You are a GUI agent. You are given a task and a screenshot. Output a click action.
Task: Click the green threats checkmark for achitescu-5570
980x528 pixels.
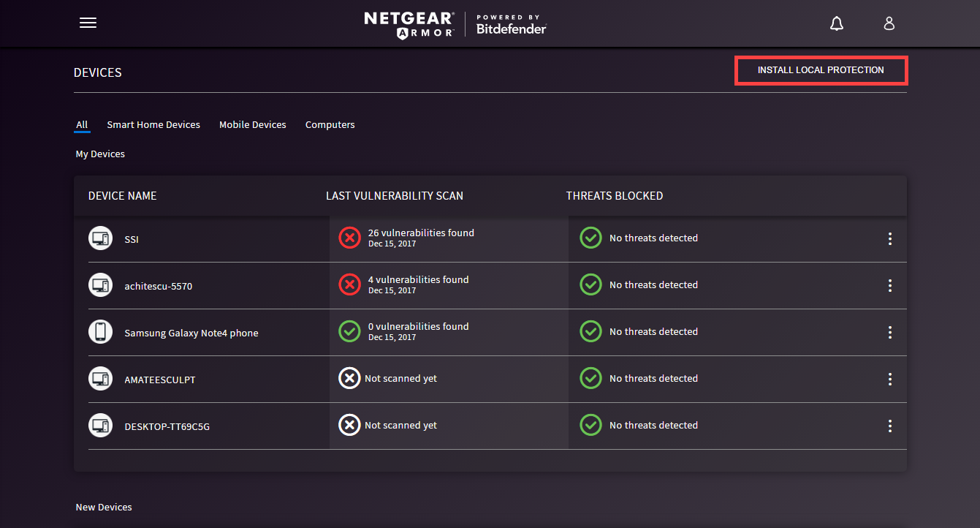click(590, 284)
